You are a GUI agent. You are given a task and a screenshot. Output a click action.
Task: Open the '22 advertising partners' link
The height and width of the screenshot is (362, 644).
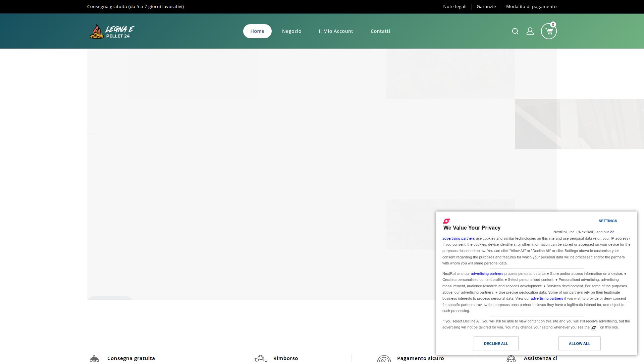click(458, 238)
